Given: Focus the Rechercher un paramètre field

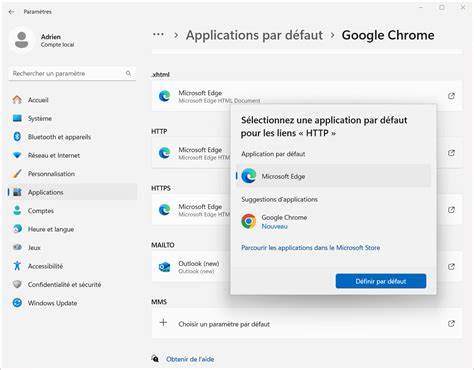Looking at the screenshot, I should 72,73.
